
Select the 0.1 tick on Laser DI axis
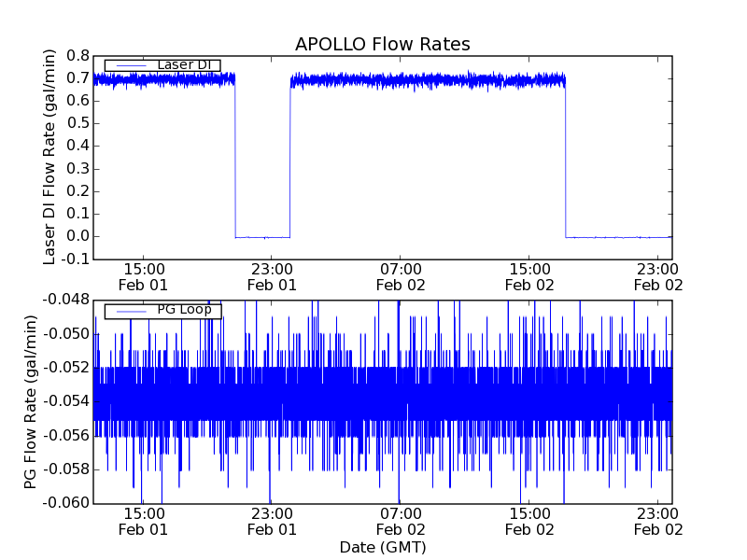[78, 214]
